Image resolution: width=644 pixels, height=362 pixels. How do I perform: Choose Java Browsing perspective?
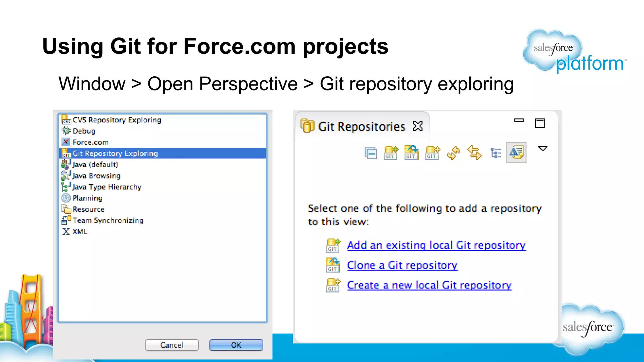(163, 176)
